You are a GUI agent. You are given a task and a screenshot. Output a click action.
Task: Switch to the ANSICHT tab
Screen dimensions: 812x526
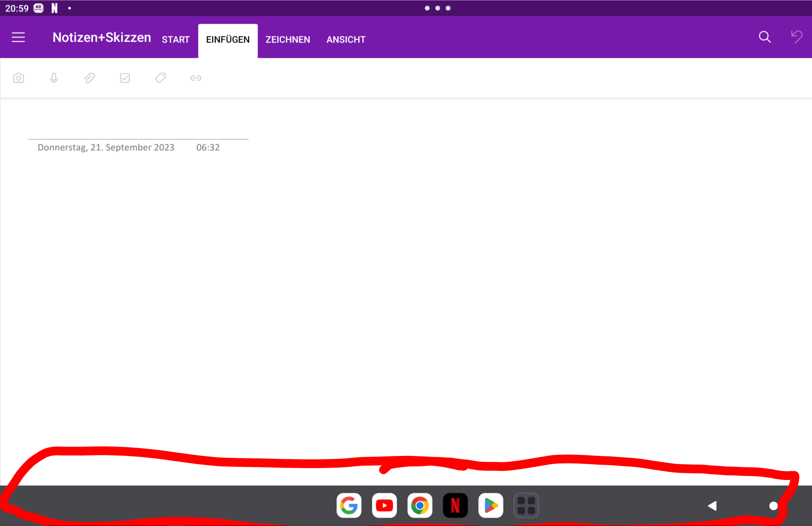[x=346, y=40]
